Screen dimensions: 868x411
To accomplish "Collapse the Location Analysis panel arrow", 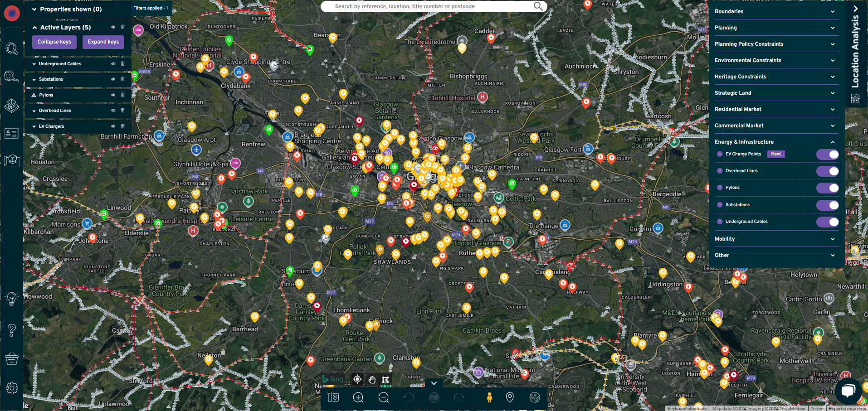I will click(x=855, y=9).
